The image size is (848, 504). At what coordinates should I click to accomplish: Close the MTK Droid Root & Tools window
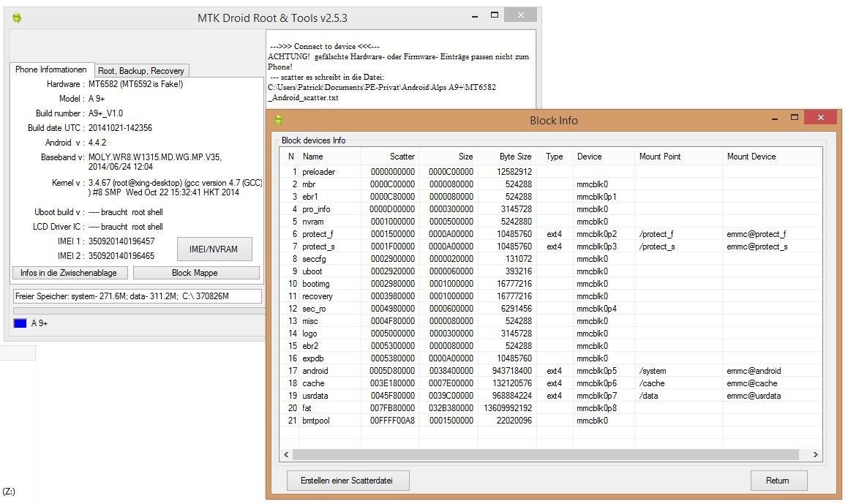point(520,15)
